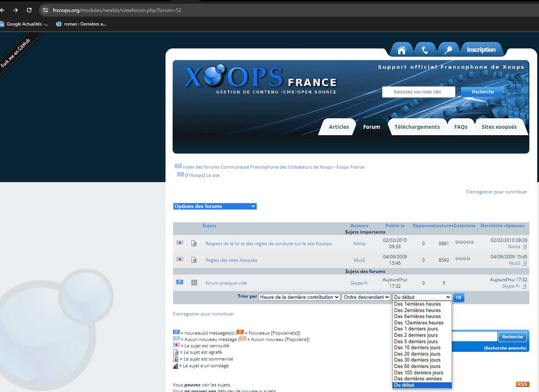This screenshot has height=392, width=539.
Task: Click last-post icon beside Skype-Fr in last column
Action: (x=524, y=286)
